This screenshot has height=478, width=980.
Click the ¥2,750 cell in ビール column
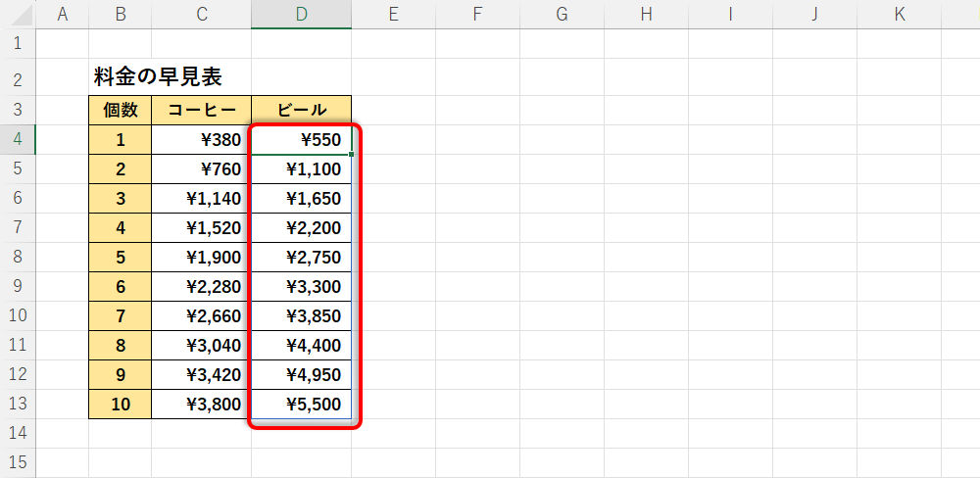pos(301,257)
